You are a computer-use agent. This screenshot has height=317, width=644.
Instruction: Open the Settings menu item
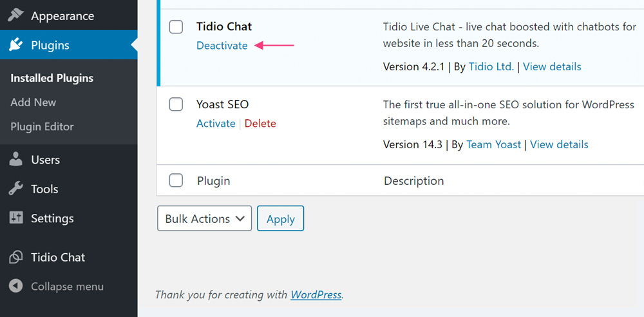coord(53,218)
